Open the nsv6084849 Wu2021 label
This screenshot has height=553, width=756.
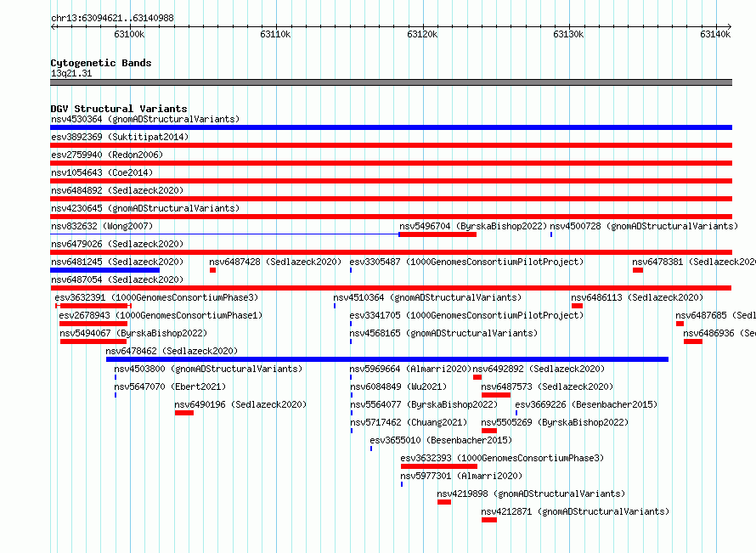coord(398,387)
